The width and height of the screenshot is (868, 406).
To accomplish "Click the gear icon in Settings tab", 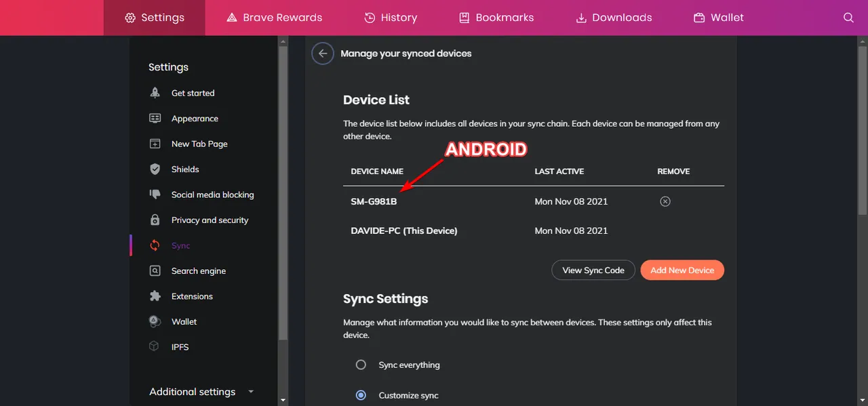I will point(130,18).
